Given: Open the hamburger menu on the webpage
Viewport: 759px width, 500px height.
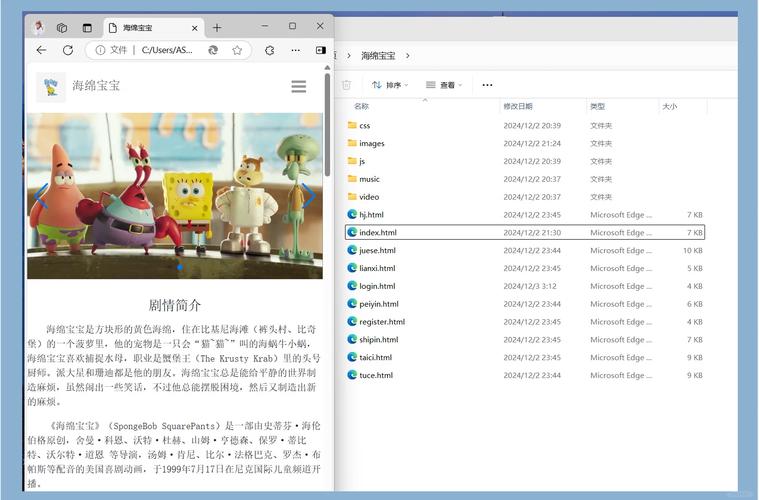Looking at the screenshot, I should click(x=299, y=86).
